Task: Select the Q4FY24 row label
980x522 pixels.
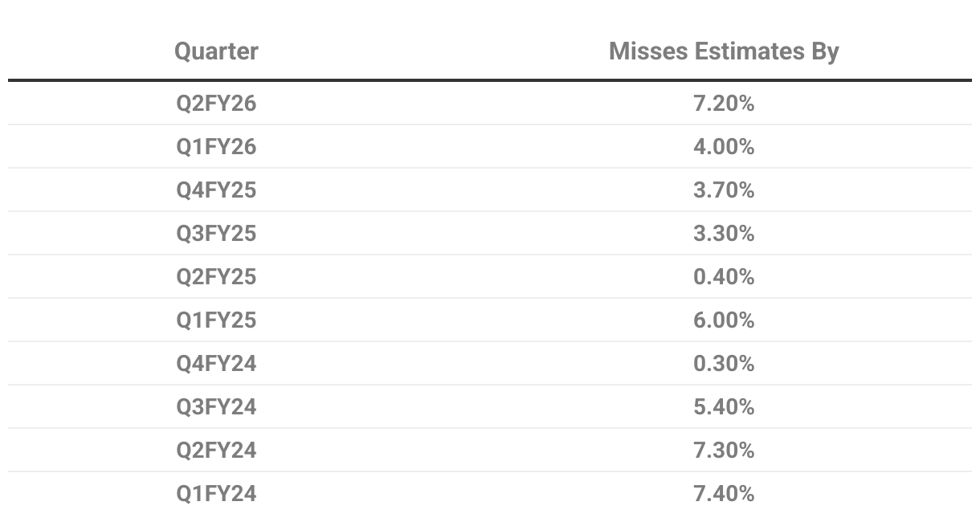Action: pyautogui.click(x=216, y=364)
